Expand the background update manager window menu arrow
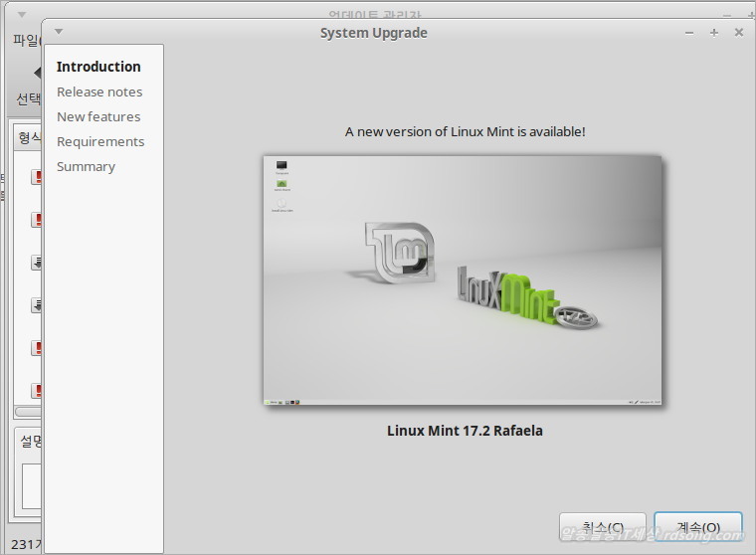Screen dimensions: 756x555 pyautogui.click(x=22, y=17)
